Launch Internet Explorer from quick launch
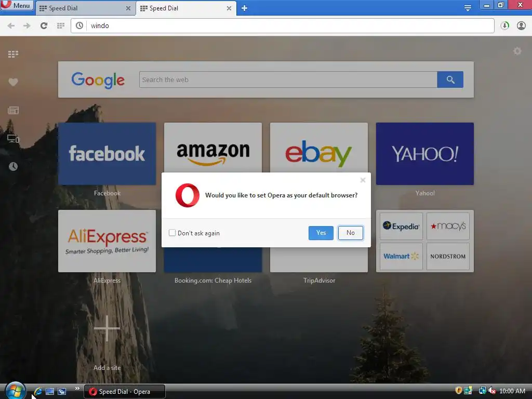The height and width of the screenshot is (399, 532). [38, 391]
